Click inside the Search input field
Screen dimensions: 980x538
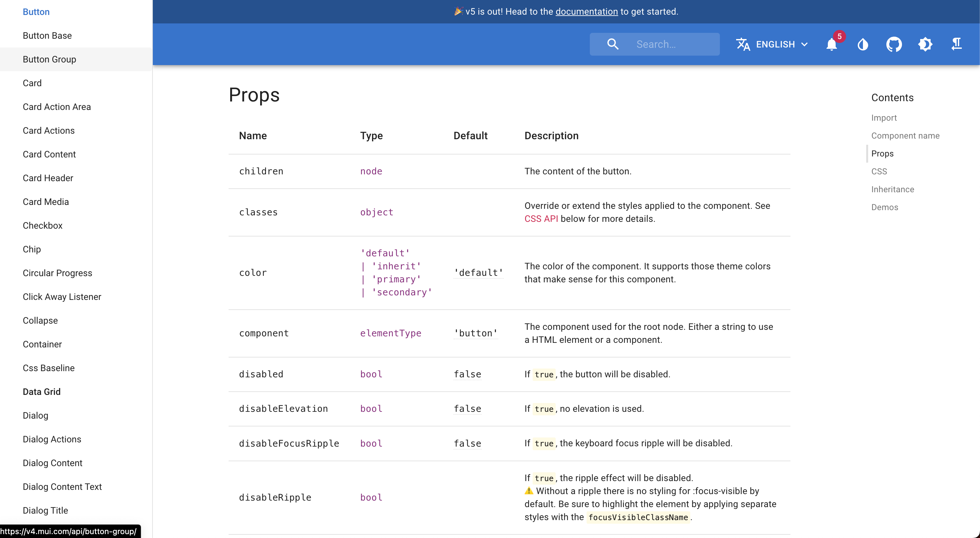pyautogui.click(x=669, y=44)
